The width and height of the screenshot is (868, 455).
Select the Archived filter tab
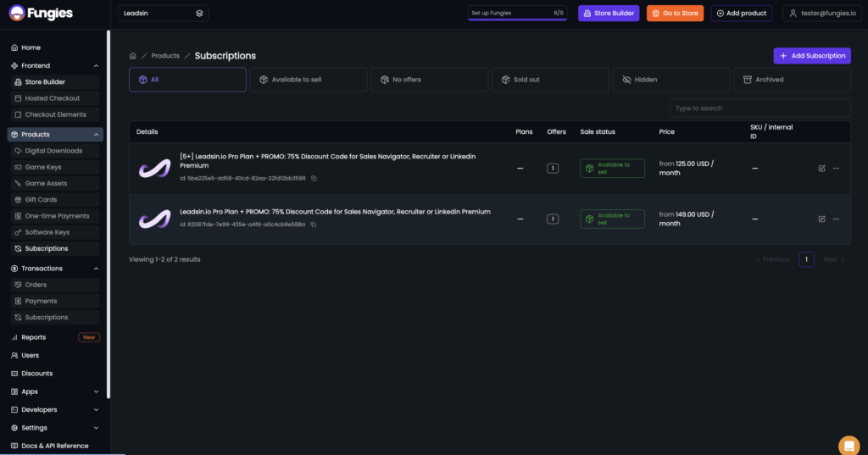pos(793,80)
